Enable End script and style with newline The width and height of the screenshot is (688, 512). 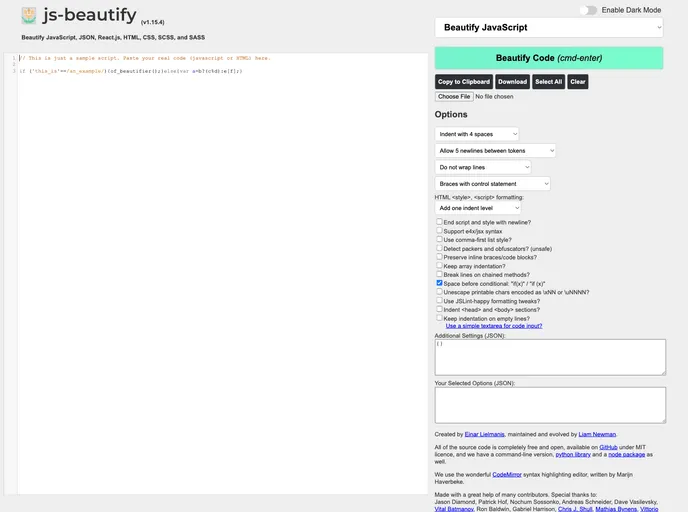tap(439, 222)
